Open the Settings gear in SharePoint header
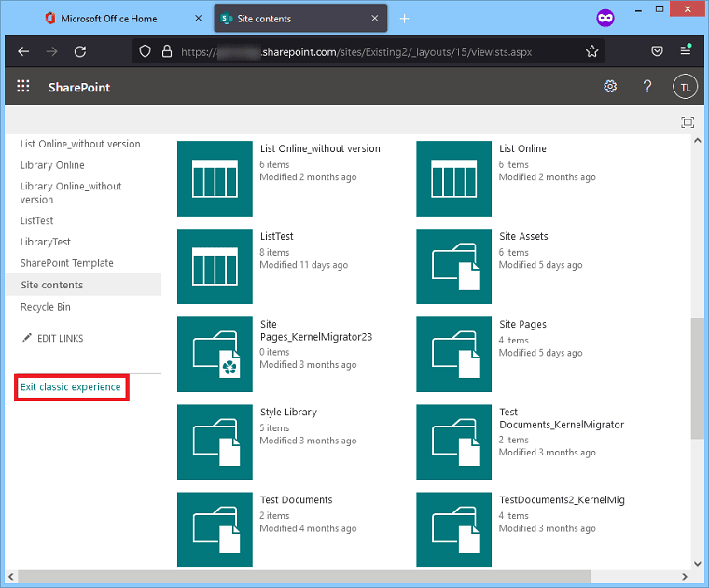 click(610, 87)
